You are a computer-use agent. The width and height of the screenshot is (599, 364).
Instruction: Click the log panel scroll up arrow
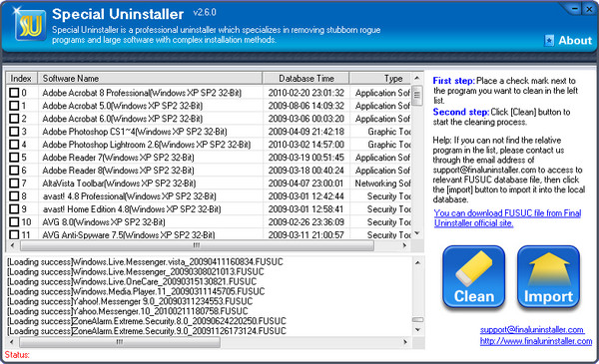[418, 262]
